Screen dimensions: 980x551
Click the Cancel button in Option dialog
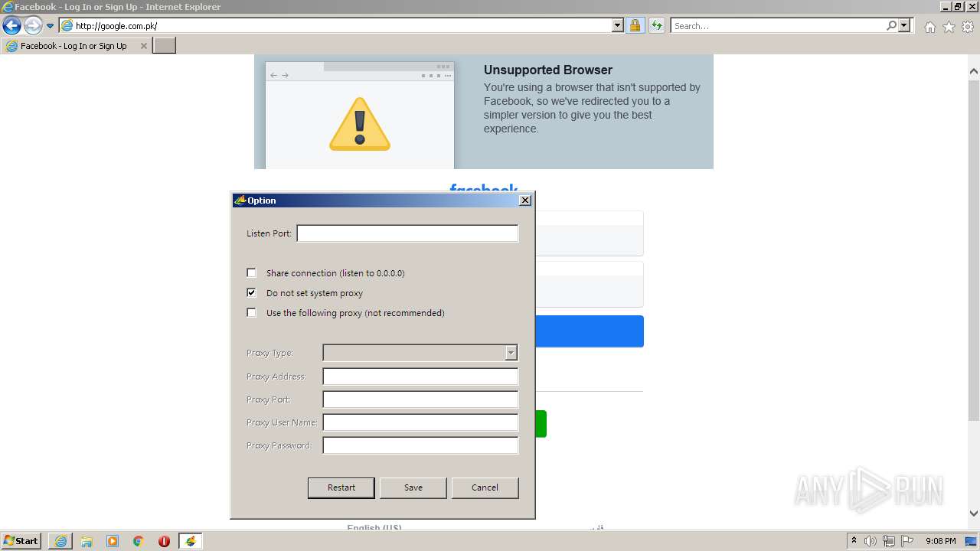pos(485,487)
